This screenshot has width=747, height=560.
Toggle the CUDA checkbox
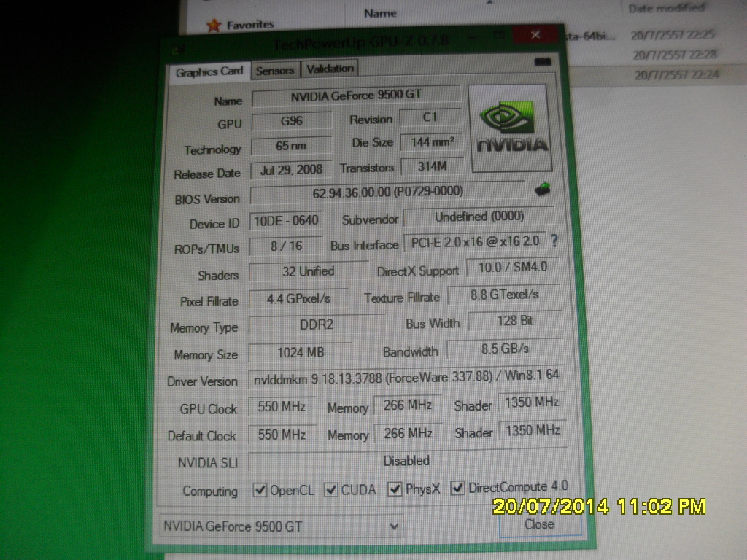(x=331, y=489)
